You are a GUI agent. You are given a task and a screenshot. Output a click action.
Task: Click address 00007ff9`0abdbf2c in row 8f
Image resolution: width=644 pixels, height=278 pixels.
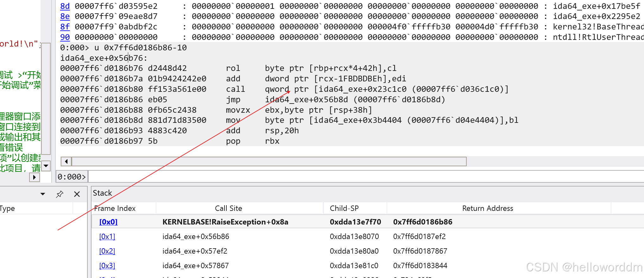click(116, 27)
